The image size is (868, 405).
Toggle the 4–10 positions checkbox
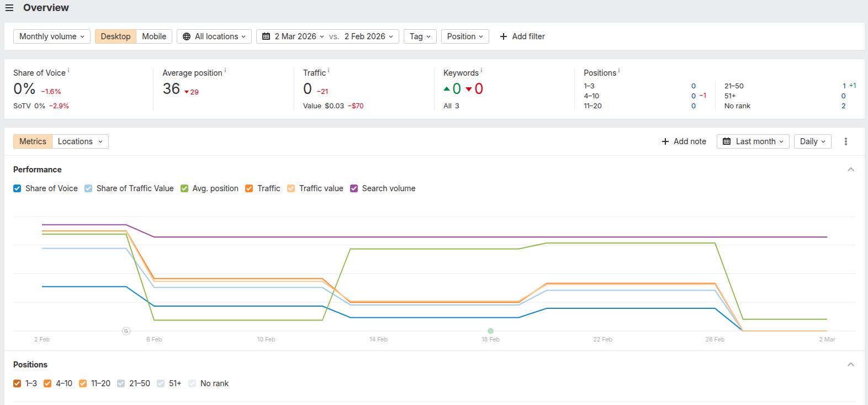[47, 383]
